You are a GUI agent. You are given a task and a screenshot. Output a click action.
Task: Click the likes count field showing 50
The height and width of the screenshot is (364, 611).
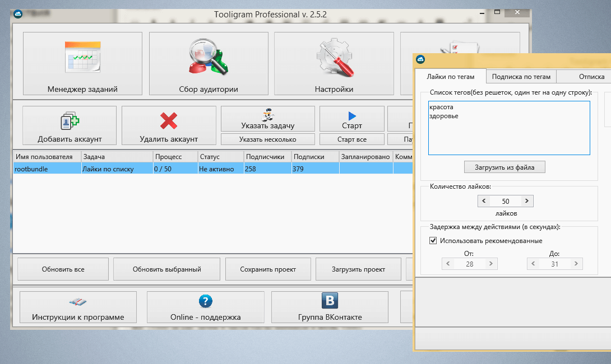click(506, 201)
